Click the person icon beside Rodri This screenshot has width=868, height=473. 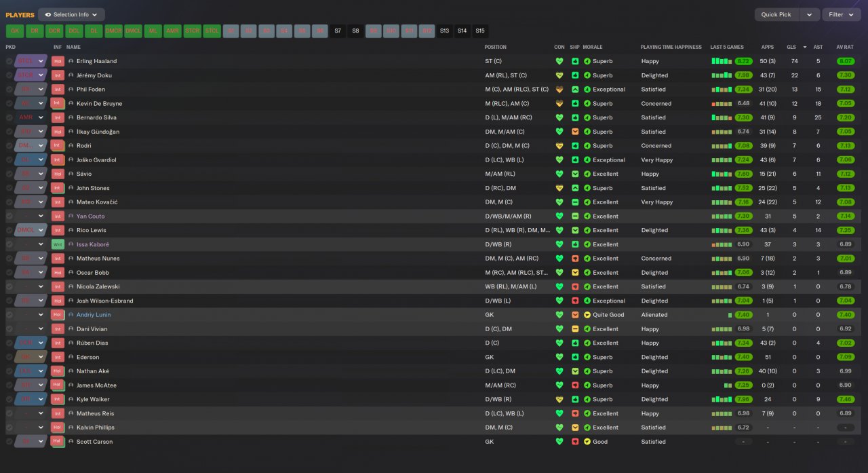71,146
